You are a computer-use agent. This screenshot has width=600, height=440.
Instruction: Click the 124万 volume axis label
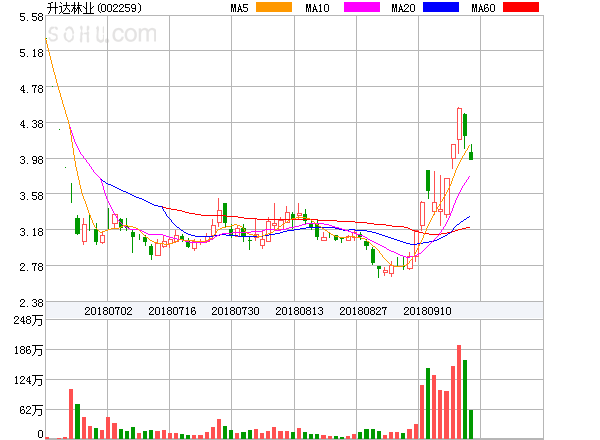28,380
